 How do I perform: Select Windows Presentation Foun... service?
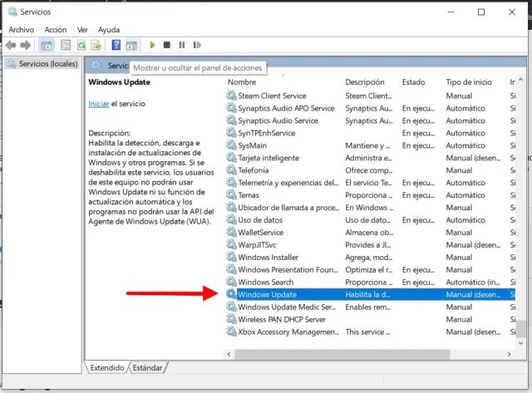tap(371, 269)
